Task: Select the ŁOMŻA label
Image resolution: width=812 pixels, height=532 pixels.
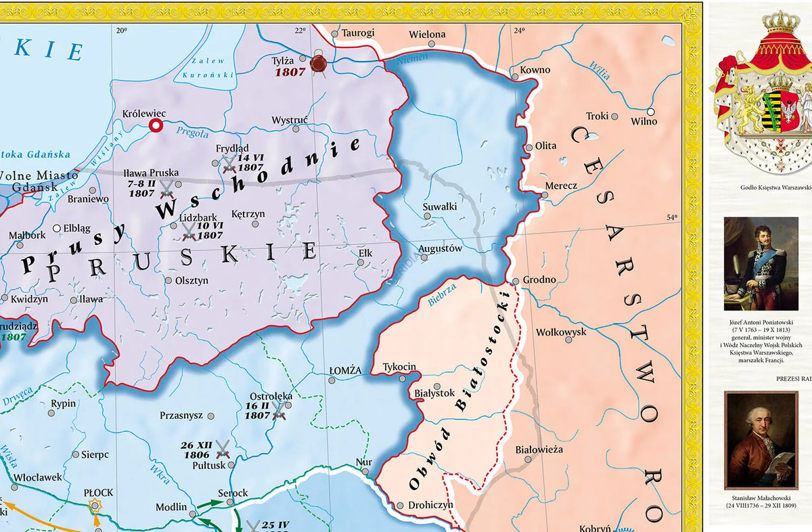Action: [344, 370]
